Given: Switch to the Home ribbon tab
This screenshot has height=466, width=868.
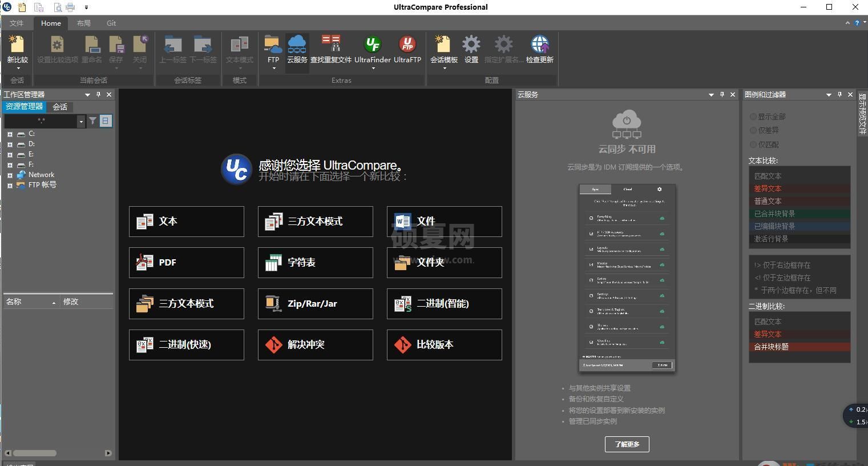Looking at the screenshot, I should tap(51, 23).
